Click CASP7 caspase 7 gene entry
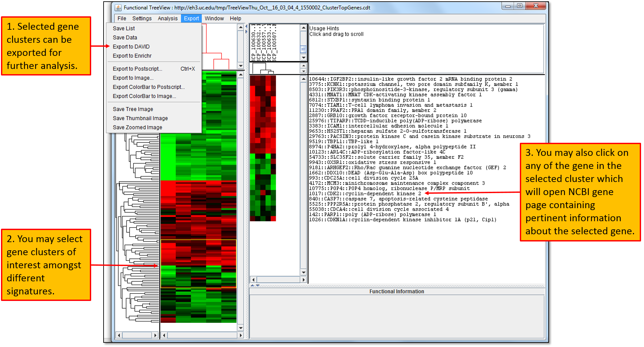The width and height of the screenshot is (644, 347). coord(398,199)
